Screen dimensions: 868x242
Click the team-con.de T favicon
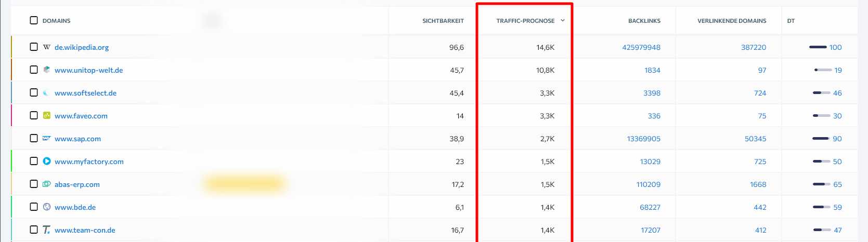point(47,230)
